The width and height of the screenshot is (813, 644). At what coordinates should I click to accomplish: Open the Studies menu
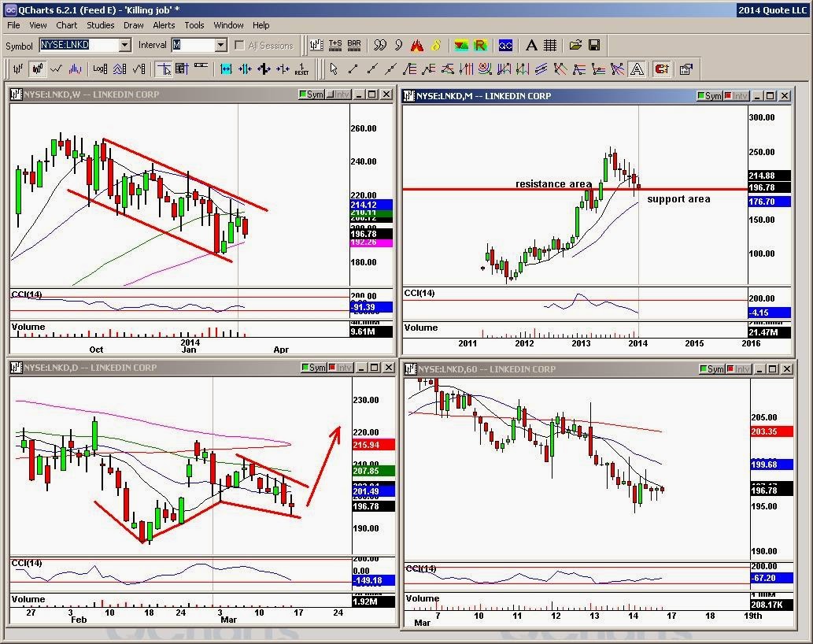click(x=100, y=25)
